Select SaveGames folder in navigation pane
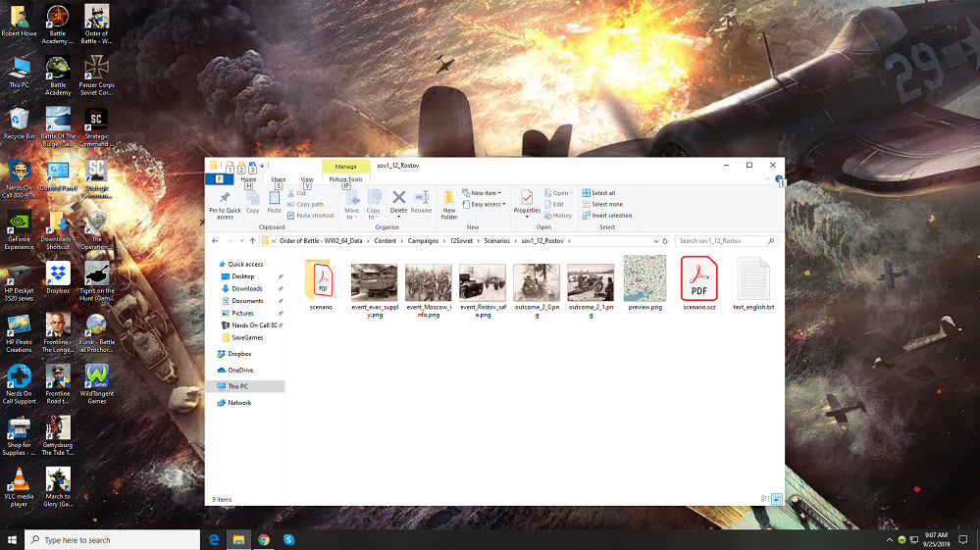 pyautogui.click(x=247, y=337)
